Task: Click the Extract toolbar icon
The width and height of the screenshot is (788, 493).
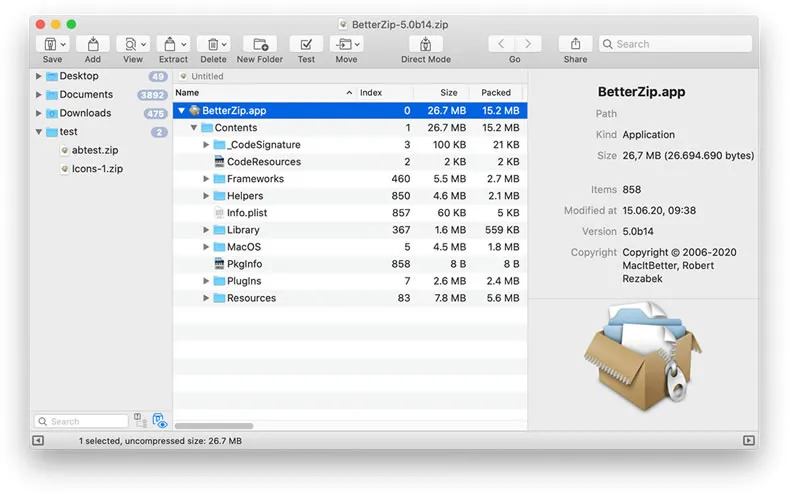Action: click(170, 44)
